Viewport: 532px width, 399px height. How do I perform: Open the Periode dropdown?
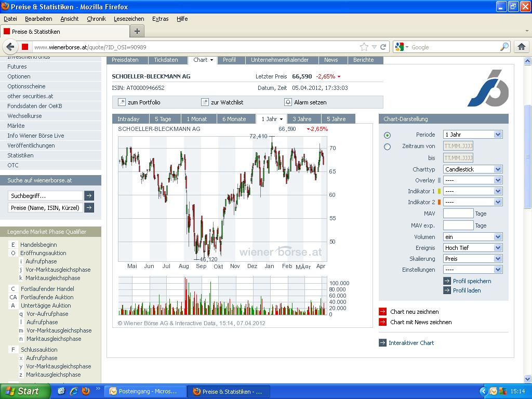click(473, 135)
